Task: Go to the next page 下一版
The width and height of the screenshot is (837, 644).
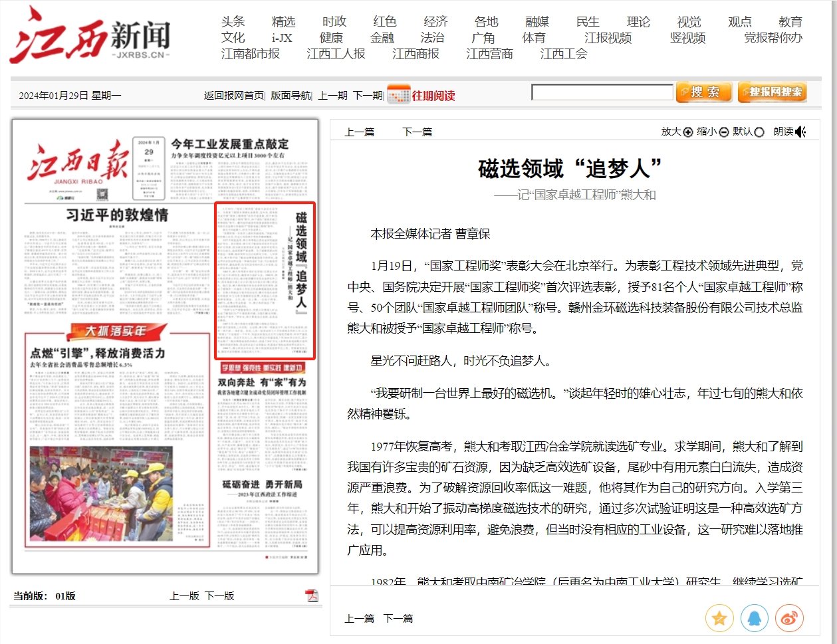Action: [219, 595]
